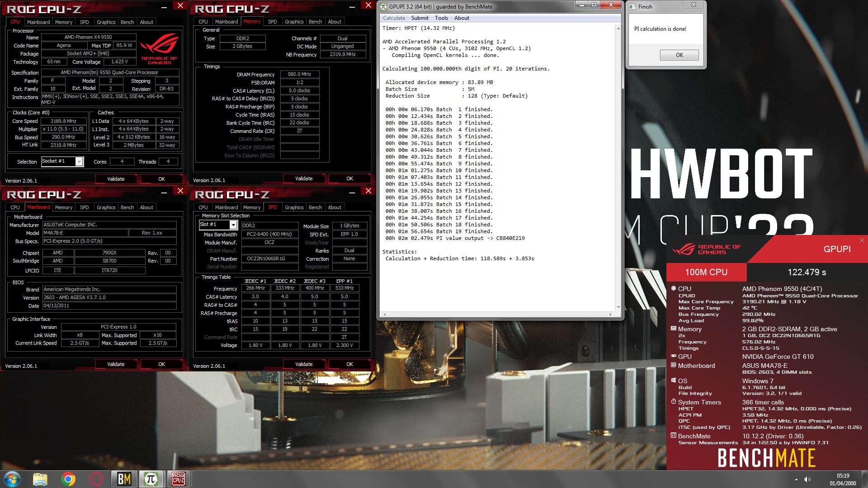Click the DRAM Frequency 580.0 MHz field
868x488 pixels.
click(299, 74)
